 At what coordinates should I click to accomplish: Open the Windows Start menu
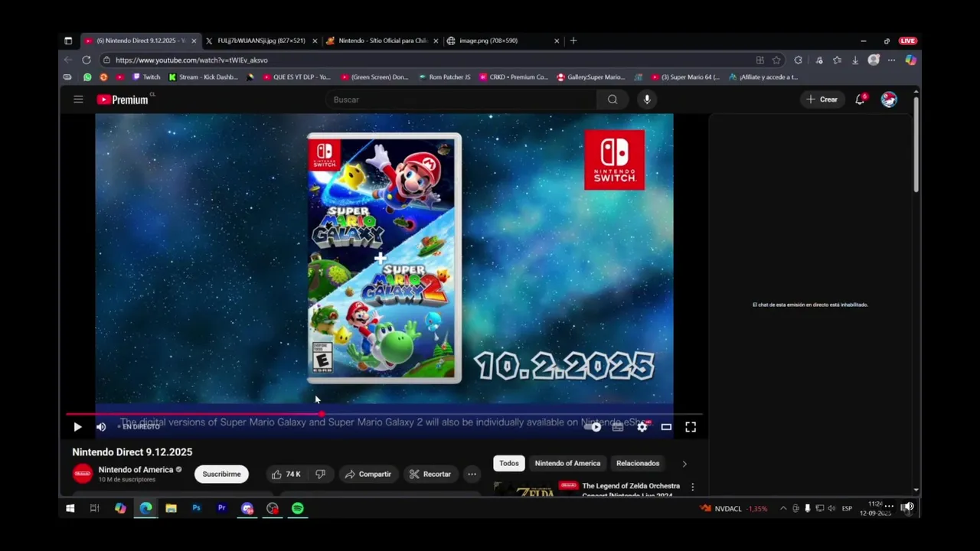[x=70, y=508]
